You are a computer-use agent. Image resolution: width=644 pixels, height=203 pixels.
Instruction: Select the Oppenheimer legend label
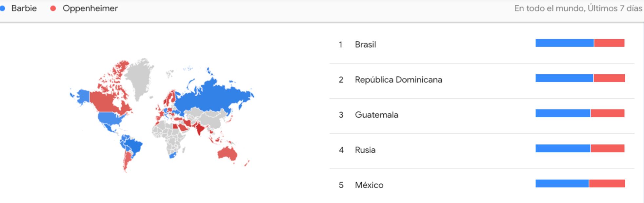pyautogui.click(x=90, y=9)
